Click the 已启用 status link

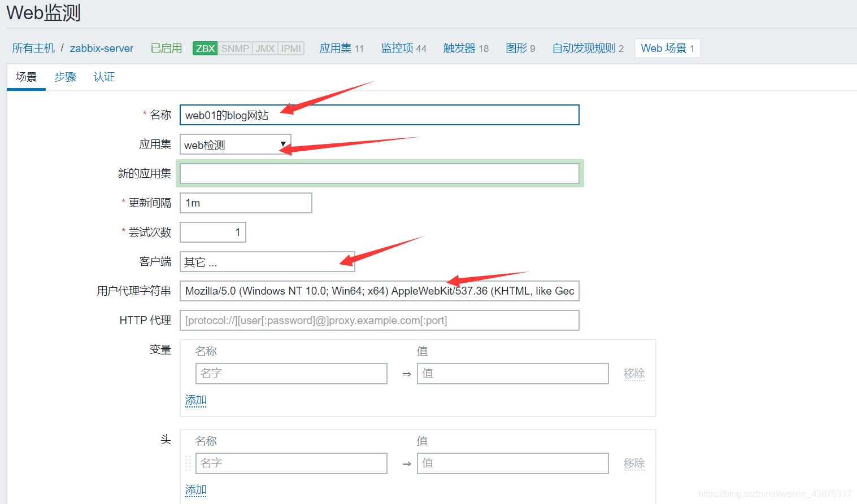166,49
